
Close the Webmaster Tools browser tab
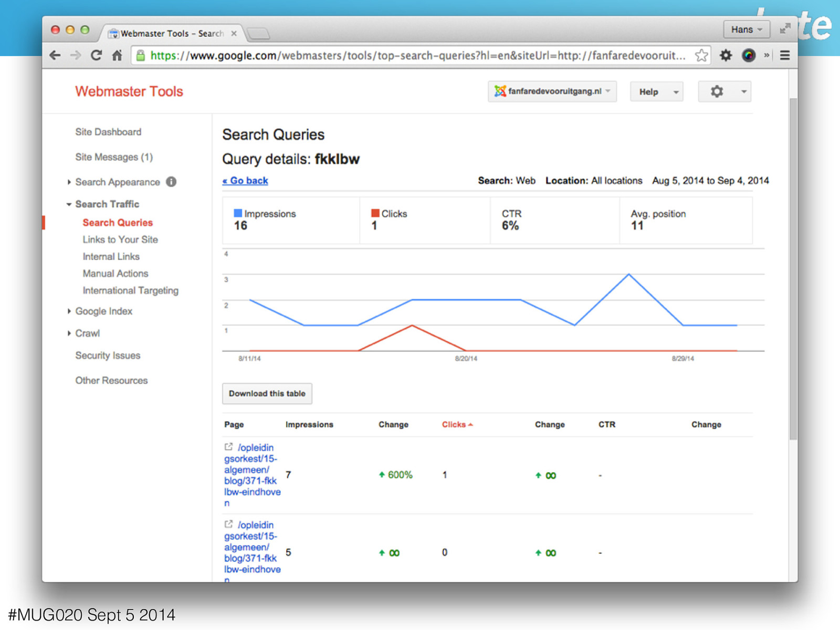[x=234, y=33]
